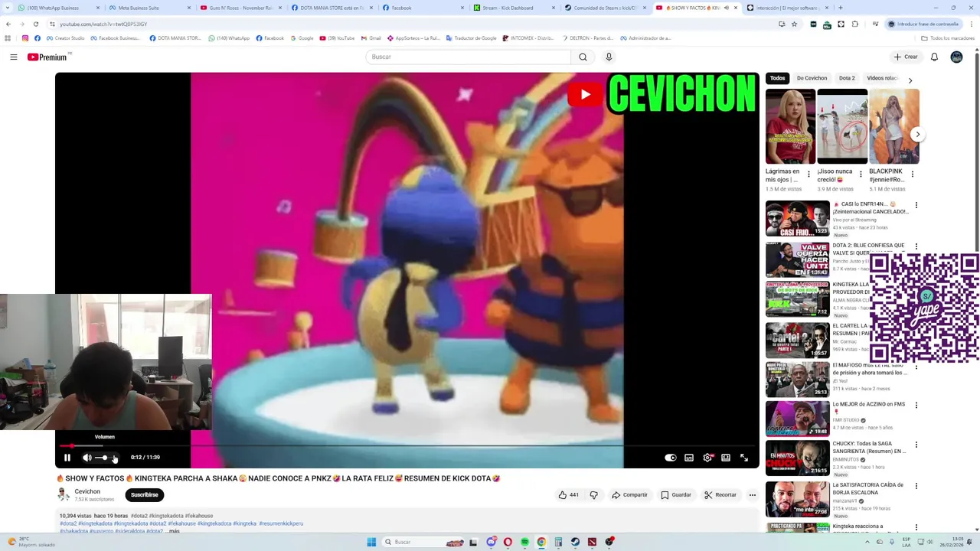The height and width of the screenshot is (551, 980).
Task: Open the Crear upload menu
Action: pos(905,57)
